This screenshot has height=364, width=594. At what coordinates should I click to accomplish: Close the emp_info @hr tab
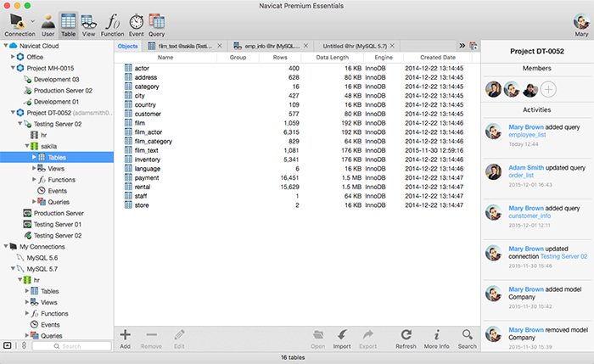pos(305,46)
